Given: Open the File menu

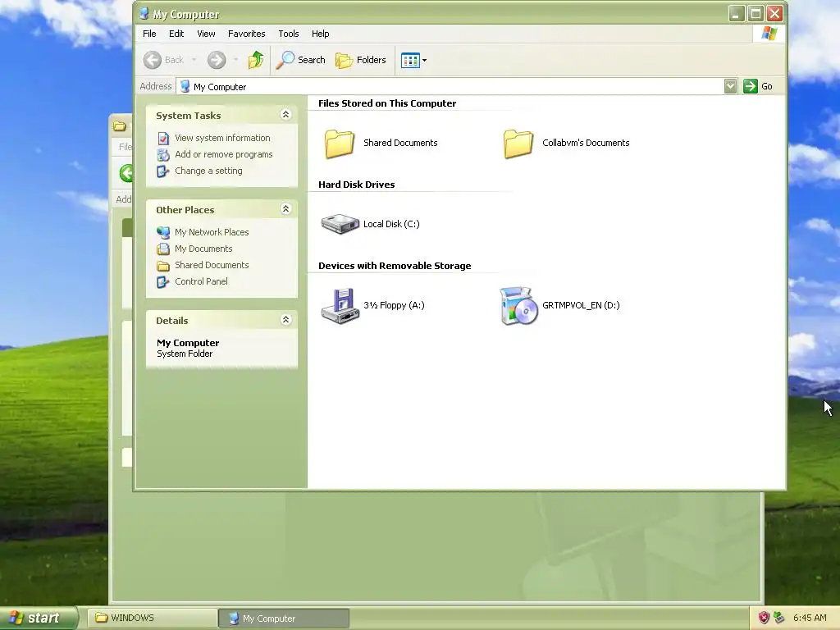Looking at the screenshot, I should (x=149, y=34).
